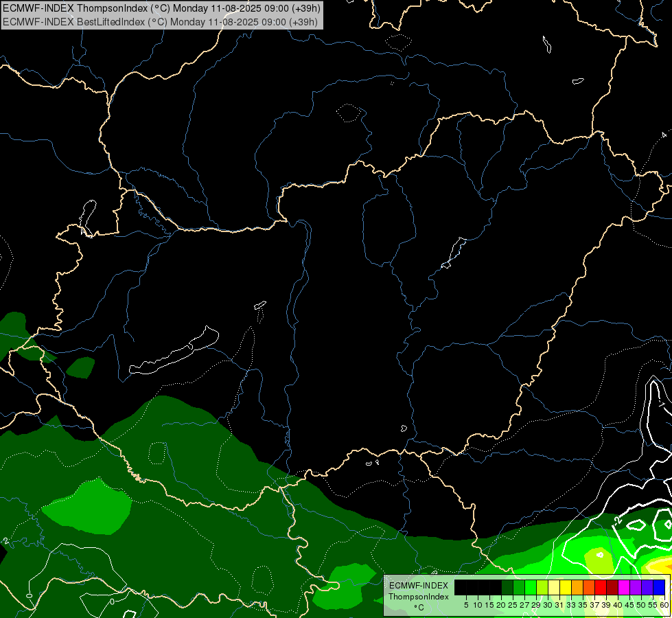The image size is (672, 618).
Task: Click legend scale value 25
Action: (513, 605)
